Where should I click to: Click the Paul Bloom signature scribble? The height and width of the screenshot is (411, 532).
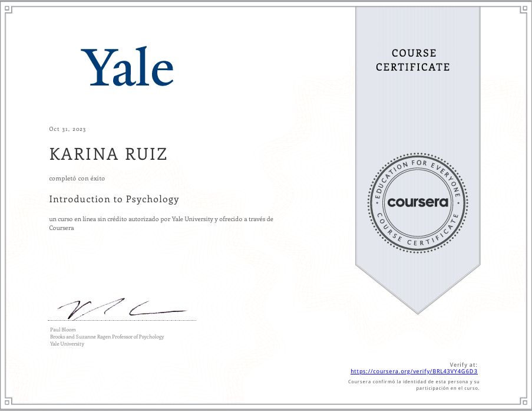[121, 308]
